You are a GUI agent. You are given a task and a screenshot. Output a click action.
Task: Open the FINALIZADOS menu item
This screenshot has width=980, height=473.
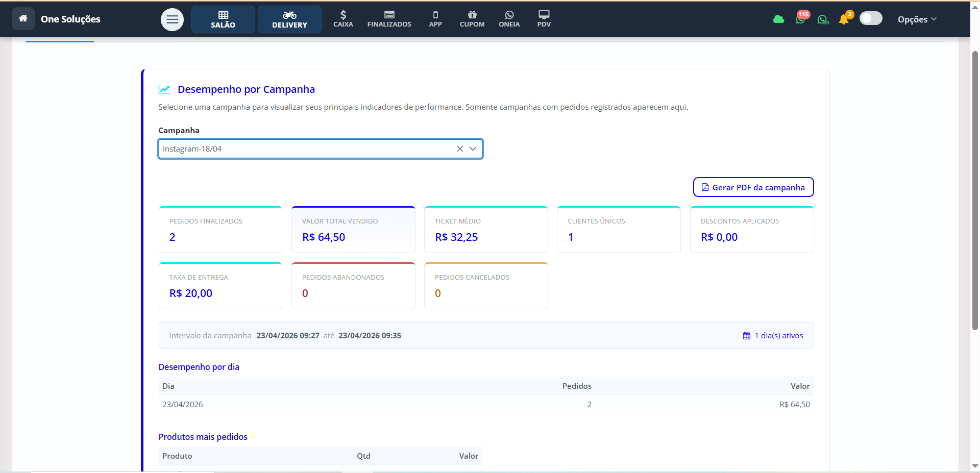389,19
